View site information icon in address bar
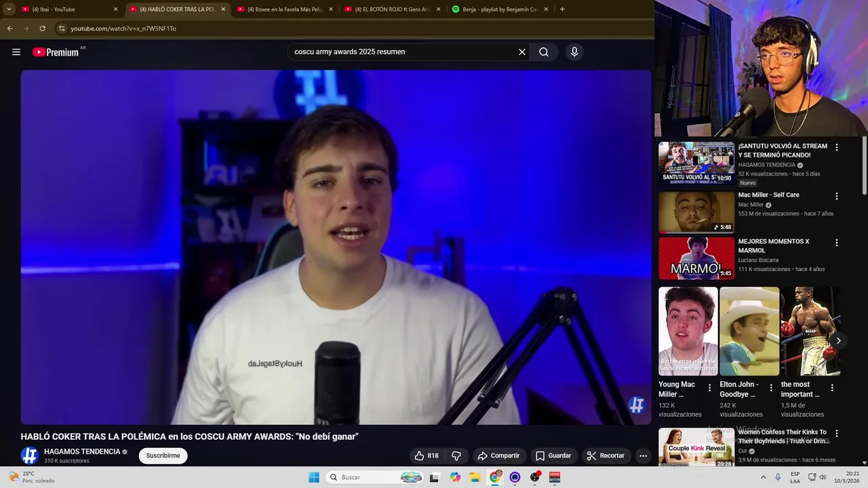The width and height of the screenshot is (868, 488). (61, 28)
